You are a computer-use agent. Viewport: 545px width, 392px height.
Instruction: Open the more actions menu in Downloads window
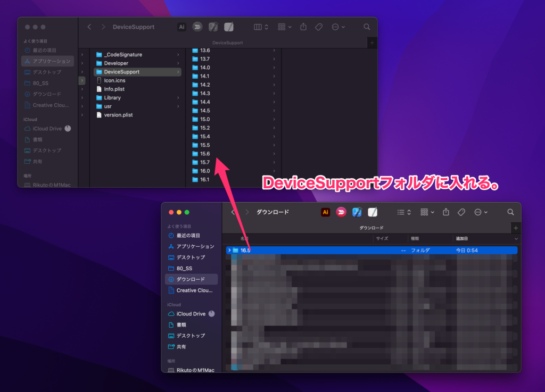pos(481,212)
